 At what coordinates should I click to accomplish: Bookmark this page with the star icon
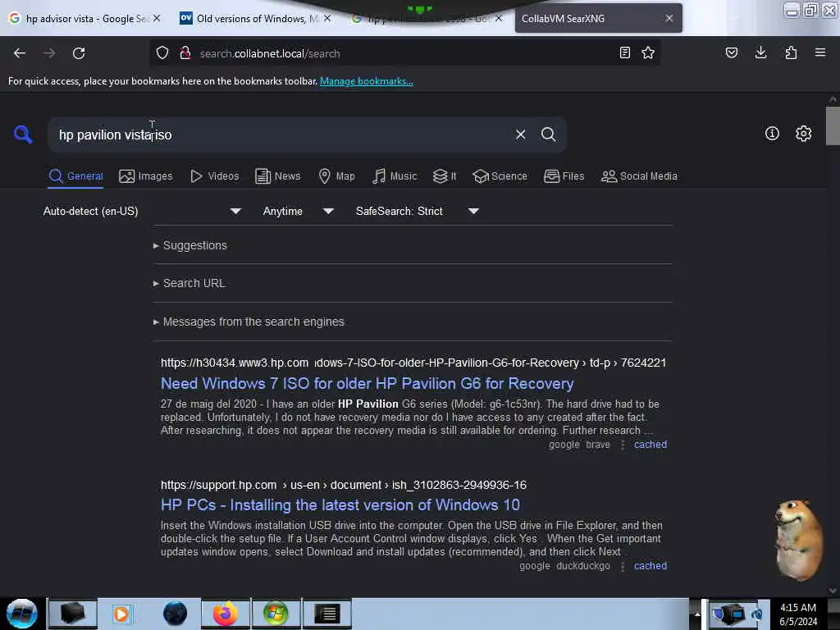coord(648,52)
